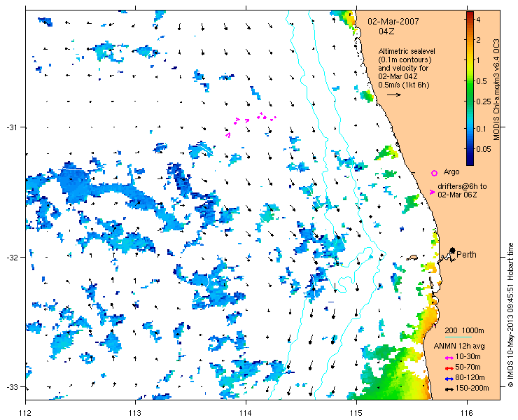Click the ANMN 12h avg label

tap(459, 346)
